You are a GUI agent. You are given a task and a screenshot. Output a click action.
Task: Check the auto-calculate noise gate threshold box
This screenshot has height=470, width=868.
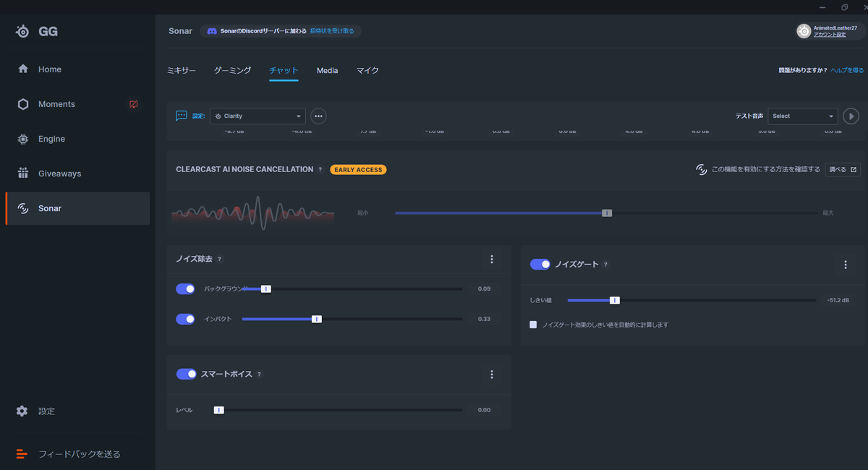[533, 325]
